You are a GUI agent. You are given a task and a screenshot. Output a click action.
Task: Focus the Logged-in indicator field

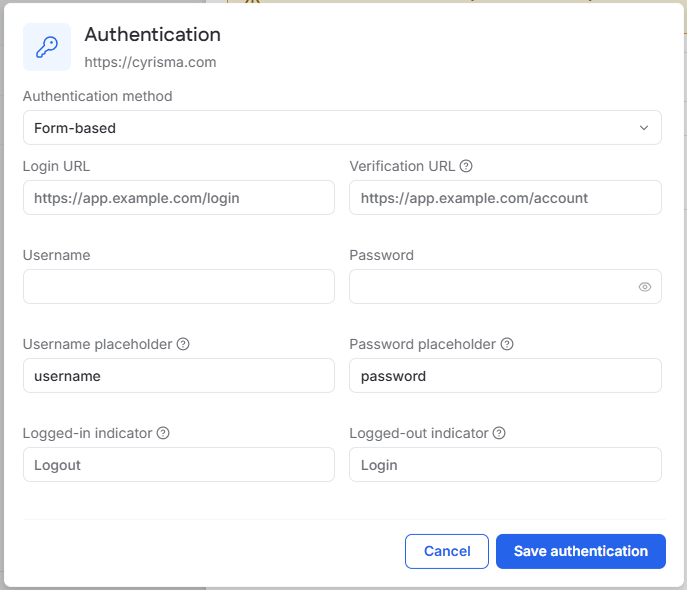(x=179, y=464)
